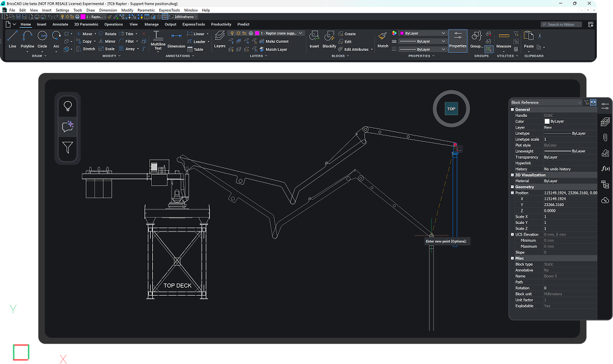This screenshot has height=364, width=613.
Task: Click the Copy button
Action: point(83,42)
